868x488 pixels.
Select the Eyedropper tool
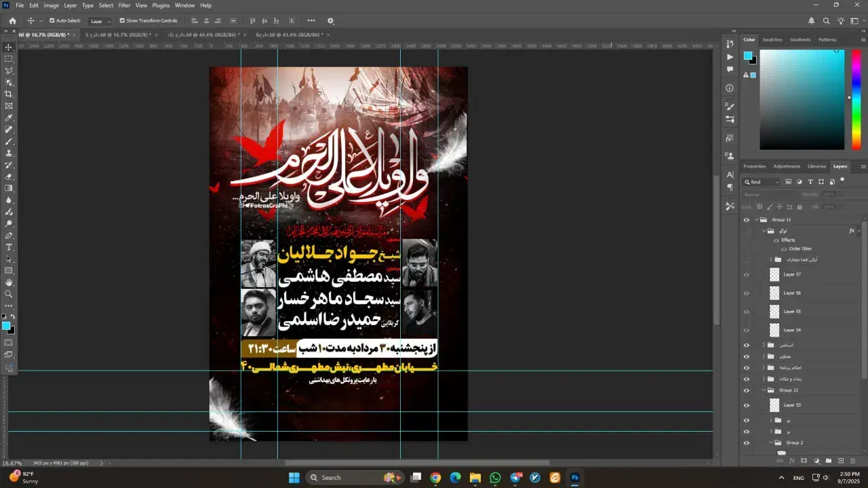[x=9, y=118]
